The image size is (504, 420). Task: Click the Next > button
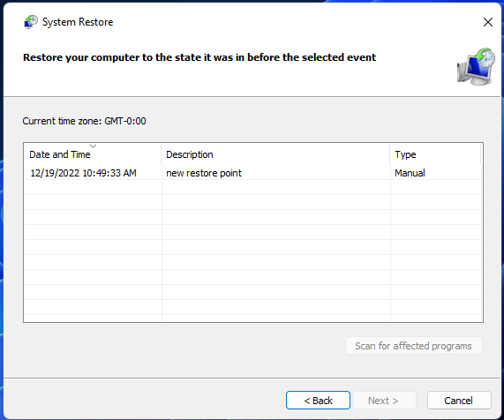click(x=384, y=401)
